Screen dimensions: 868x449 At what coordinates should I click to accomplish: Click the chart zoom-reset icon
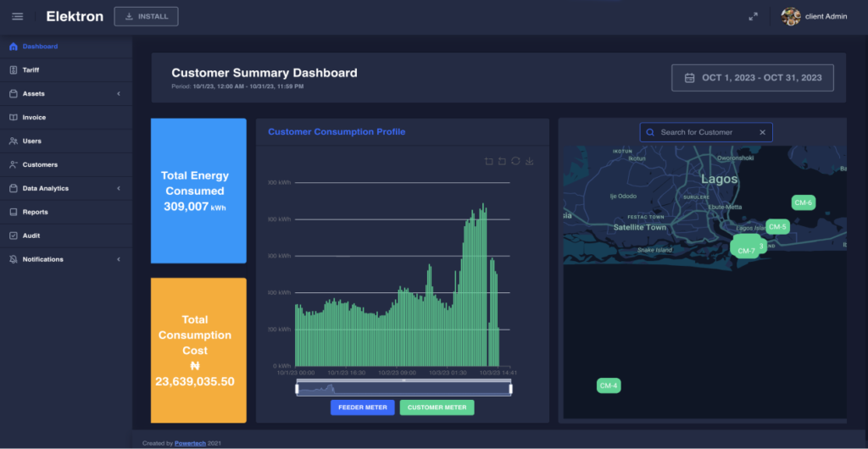502,161
